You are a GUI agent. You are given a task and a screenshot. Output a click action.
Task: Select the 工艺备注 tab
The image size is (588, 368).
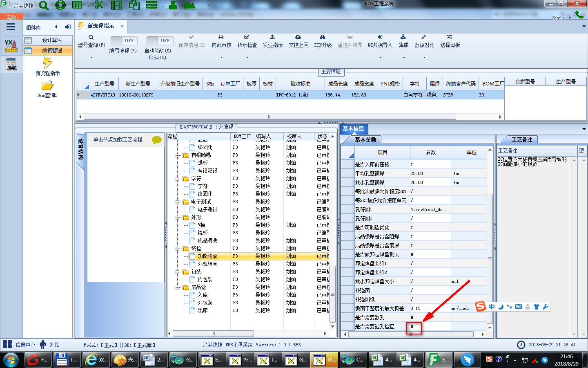522,140
